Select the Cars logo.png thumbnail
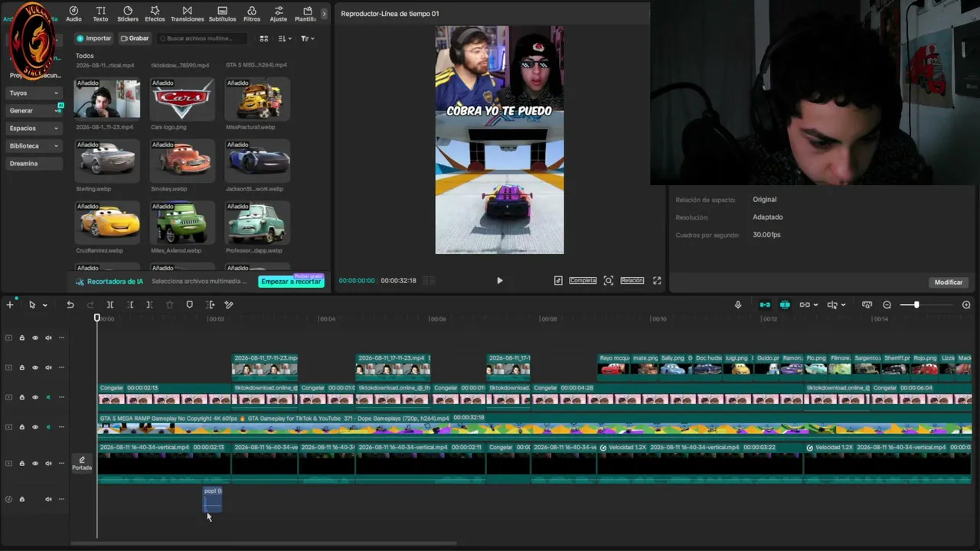The width and height of the screenshot is (980, 551). pyautogui.click(x=181, y=99)
